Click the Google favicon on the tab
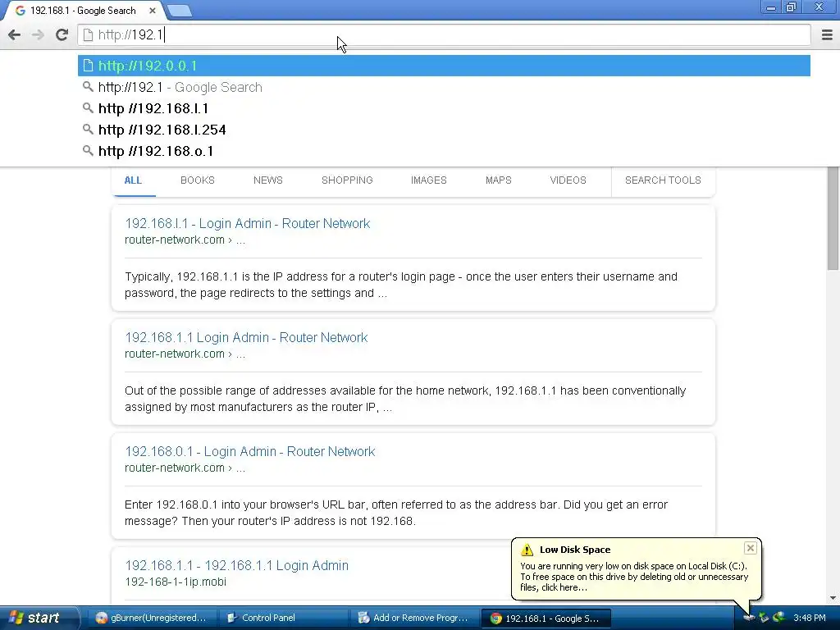The width and height of the screenshot is (840, 630). (x=21, y=10)
